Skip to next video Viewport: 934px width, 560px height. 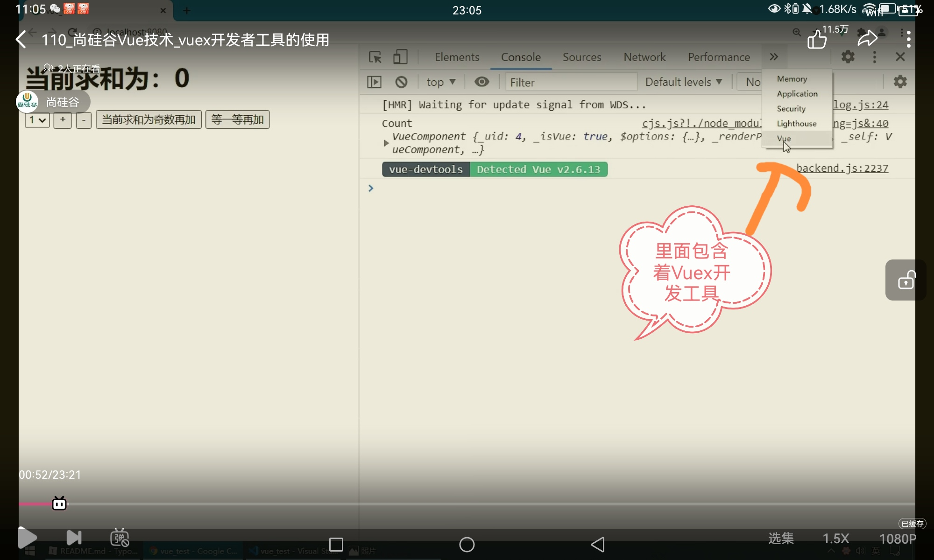(74, 538)
